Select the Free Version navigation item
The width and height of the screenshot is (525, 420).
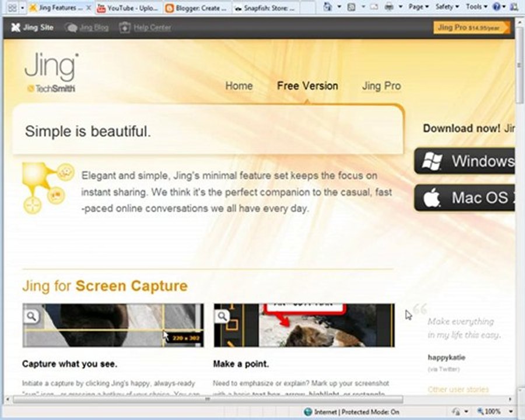click(307, 86)
